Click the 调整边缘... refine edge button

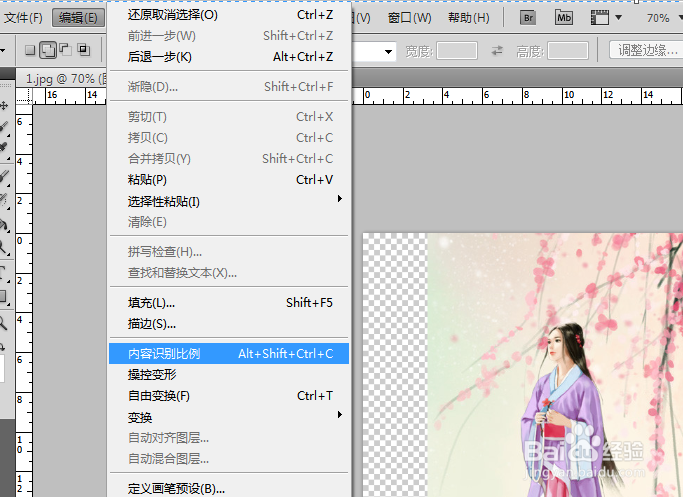[x=646, y=51]
